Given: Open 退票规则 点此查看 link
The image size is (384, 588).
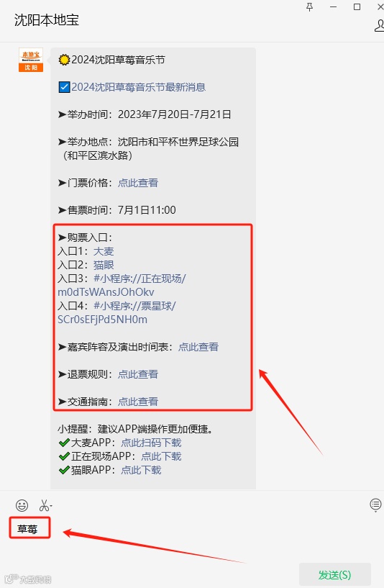Looking at the screenshot, I should (138, 374).
